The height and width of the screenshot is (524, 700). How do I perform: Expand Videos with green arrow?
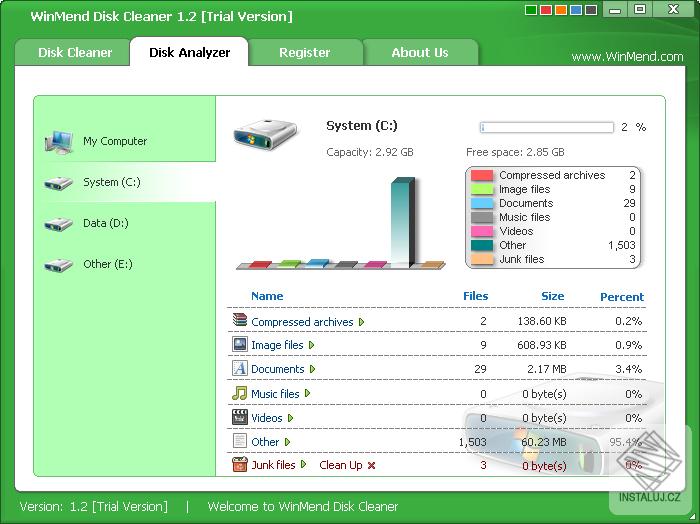[x=290, y=418]
